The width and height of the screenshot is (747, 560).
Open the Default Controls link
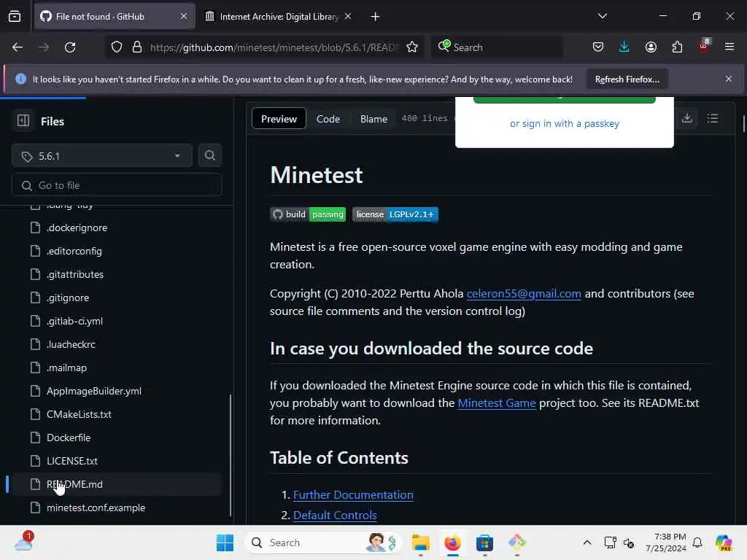pyautogui.click(x=335, y=515)
